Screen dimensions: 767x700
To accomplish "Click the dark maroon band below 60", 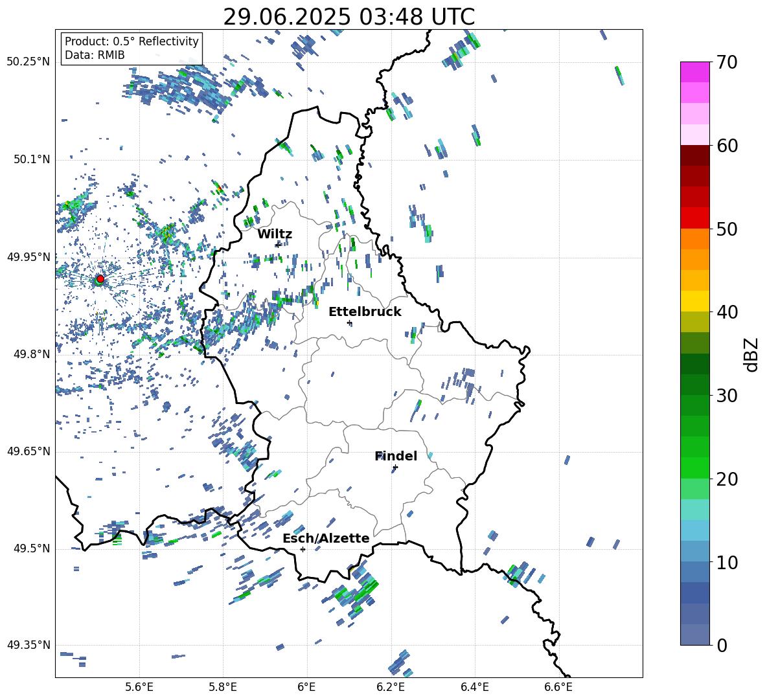I will tap(695, 155).
